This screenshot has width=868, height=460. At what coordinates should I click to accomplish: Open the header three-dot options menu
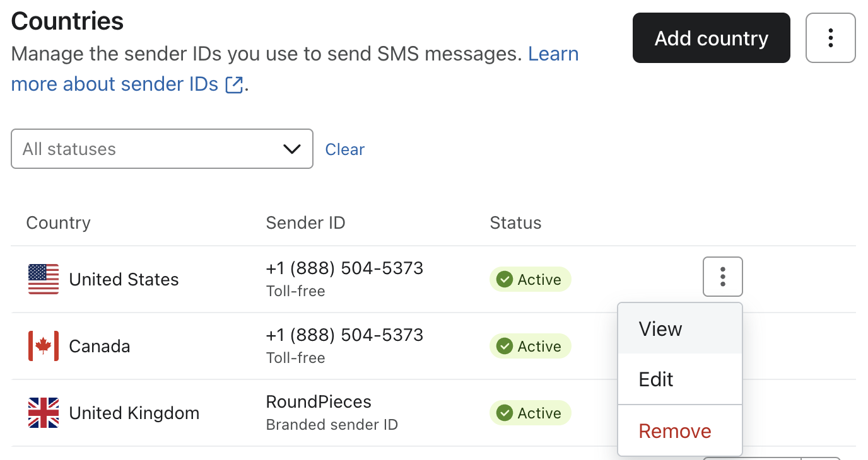point(830,38)
